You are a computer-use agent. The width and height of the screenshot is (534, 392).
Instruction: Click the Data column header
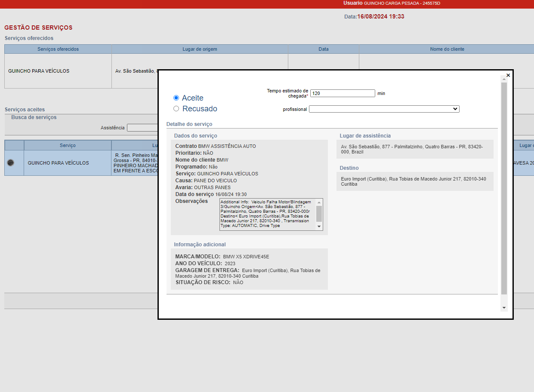324,49
